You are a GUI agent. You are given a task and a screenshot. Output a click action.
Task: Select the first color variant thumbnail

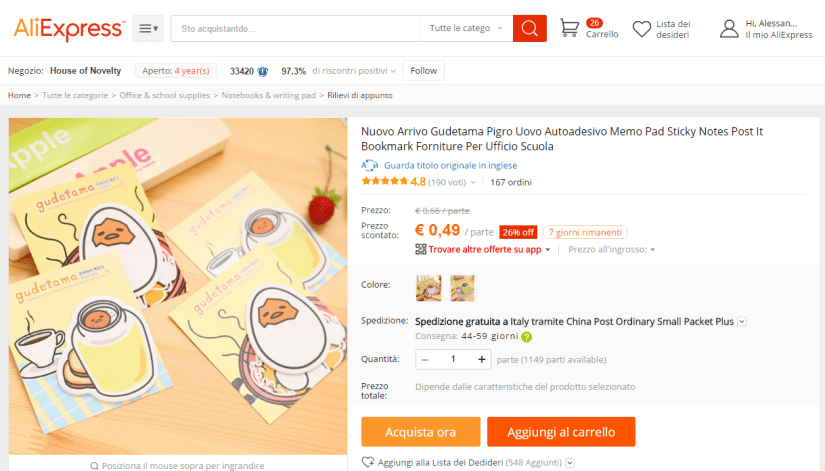click(429, 288)
